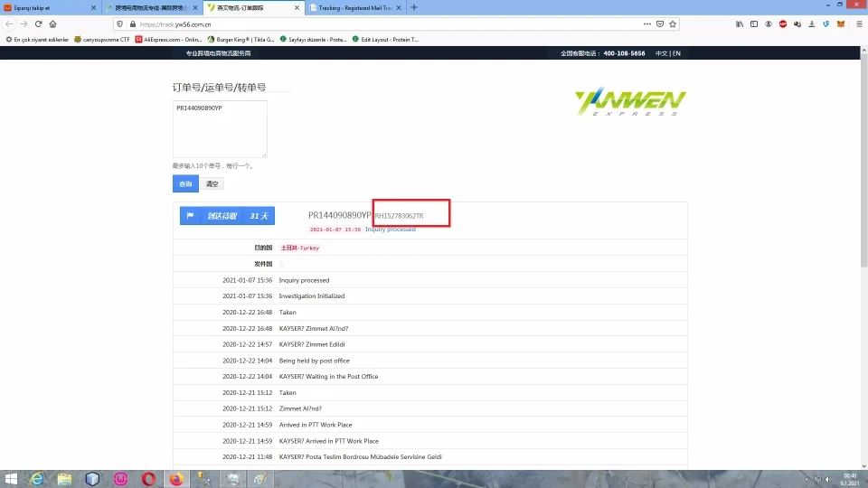The image size is (868, 488).
Task: Open the downloads arrow panel
Action: (x=812, y=23)
